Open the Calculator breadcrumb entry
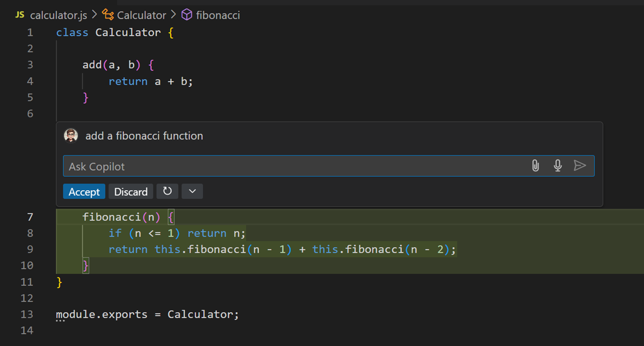 pyautogui.click(x=141, y=15)
